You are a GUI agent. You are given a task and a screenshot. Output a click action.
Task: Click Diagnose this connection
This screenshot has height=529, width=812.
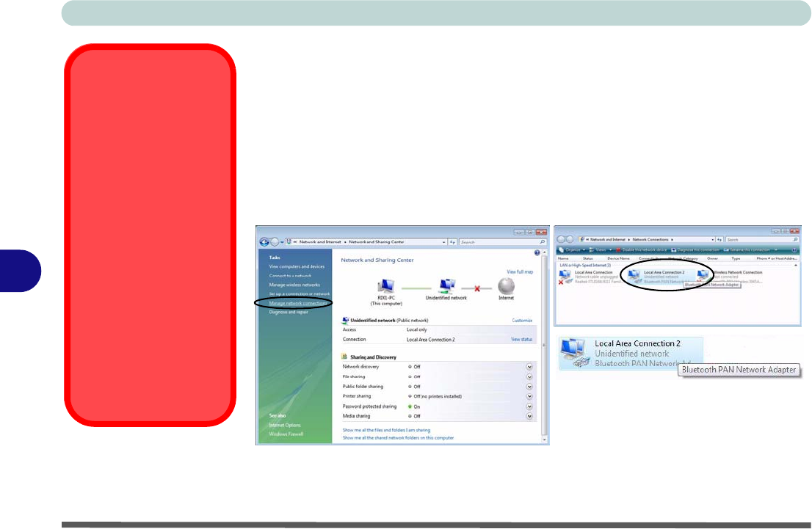coord(695,250)
